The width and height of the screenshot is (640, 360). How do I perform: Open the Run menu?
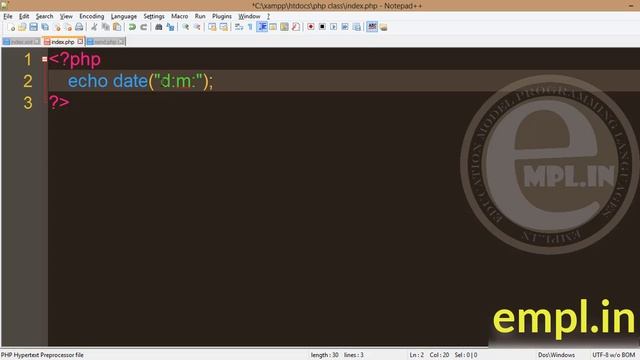click(x=200, y=16)
